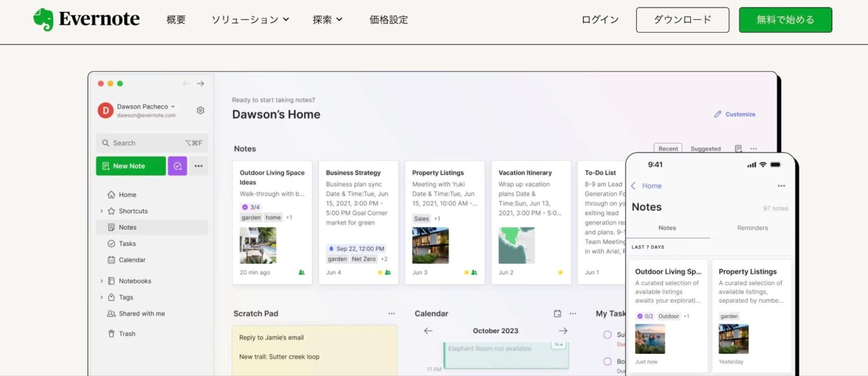Select Notes in the sidebar
Viewport: 868px width, 376px height.
[152, 227]
